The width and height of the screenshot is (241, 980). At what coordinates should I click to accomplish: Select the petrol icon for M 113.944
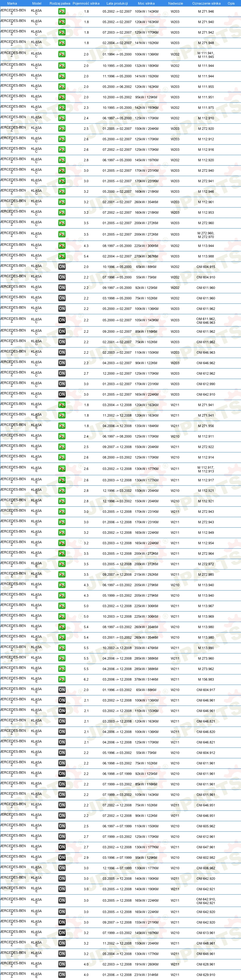[62, 246]
